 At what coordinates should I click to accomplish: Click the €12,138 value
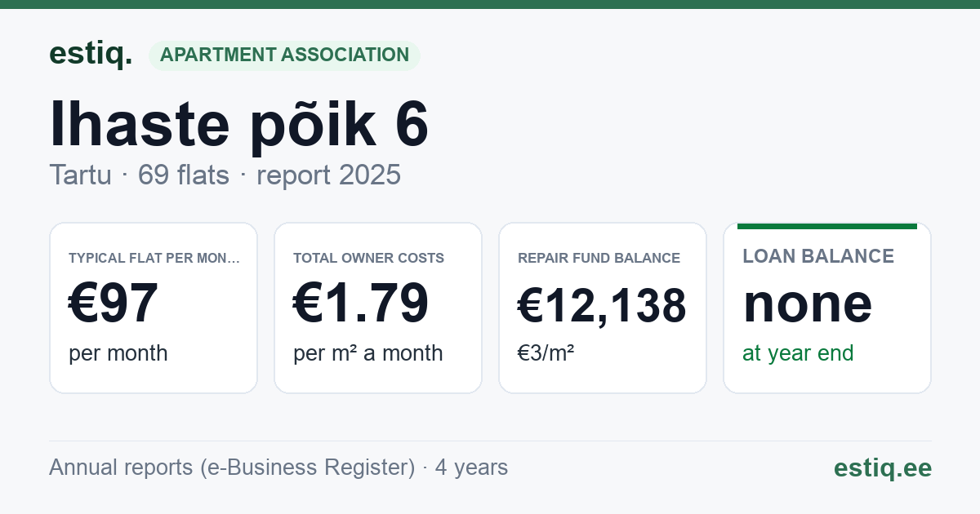point(602,306)
